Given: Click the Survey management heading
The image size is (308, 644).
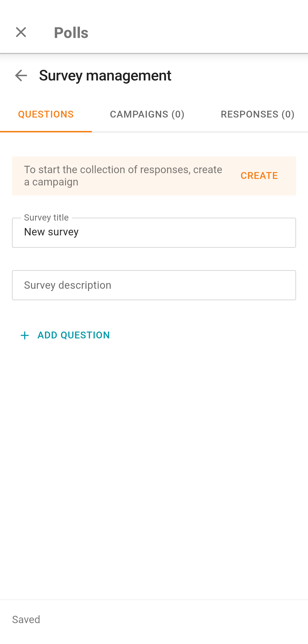Looking at the screenshot, I should (x=105, y=76).
